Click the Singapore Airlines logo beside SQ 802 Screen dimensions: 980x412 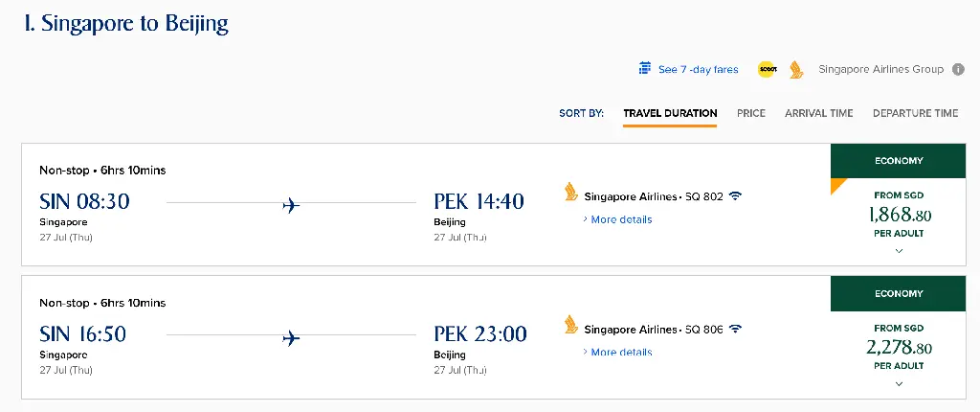pyautogui.click(x=571, y=192)
